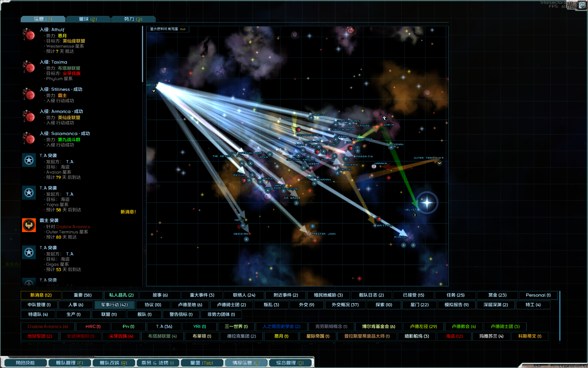Open 综合管理 [D] screen
The width and height of the screenshot is (588, 368).
click(x=290, y=363)
